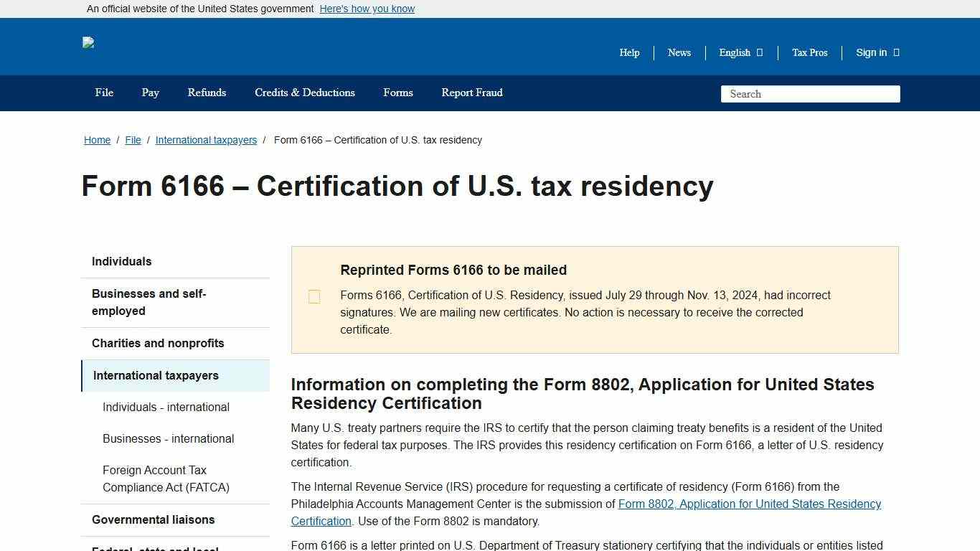Visit the News page
Image resolution: width=980 pixels, height=551 pixels.
coord(679,52)
